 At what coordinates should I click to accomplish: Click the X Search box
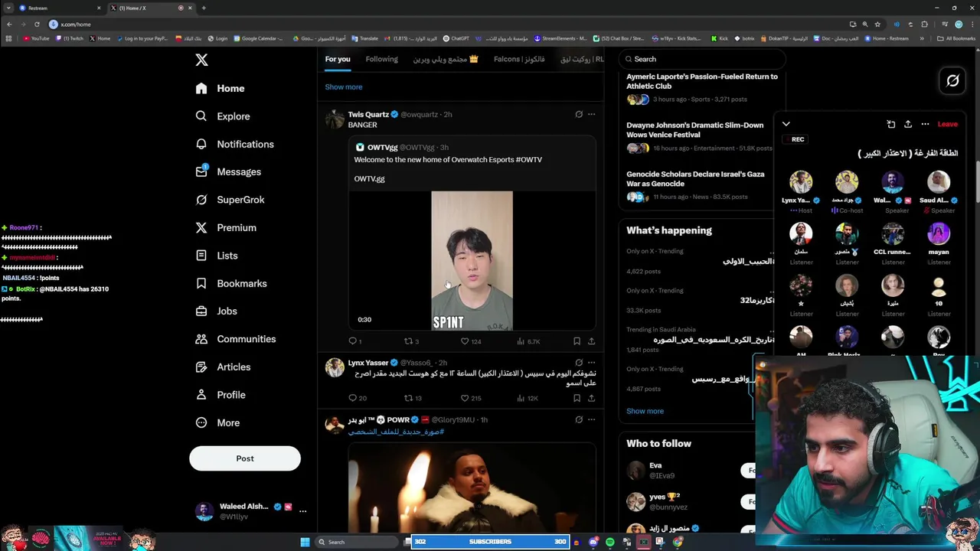[702, 59]
